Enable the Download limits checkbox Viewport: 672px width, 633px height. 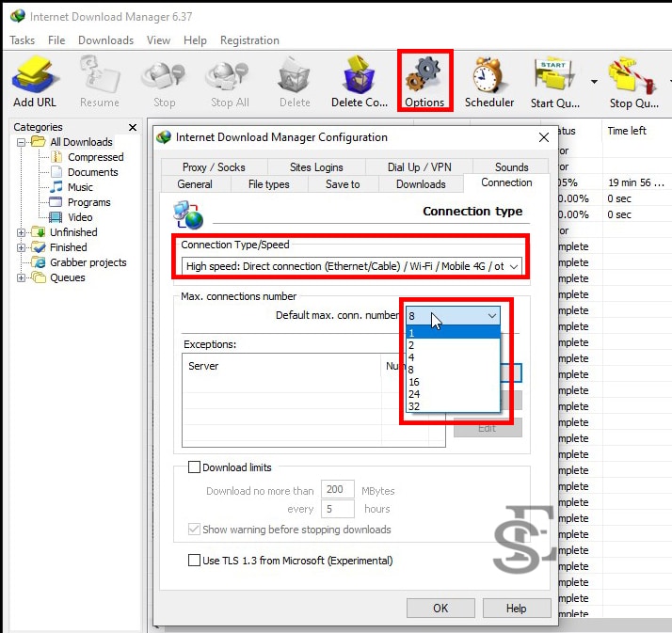tap(194, 467)
